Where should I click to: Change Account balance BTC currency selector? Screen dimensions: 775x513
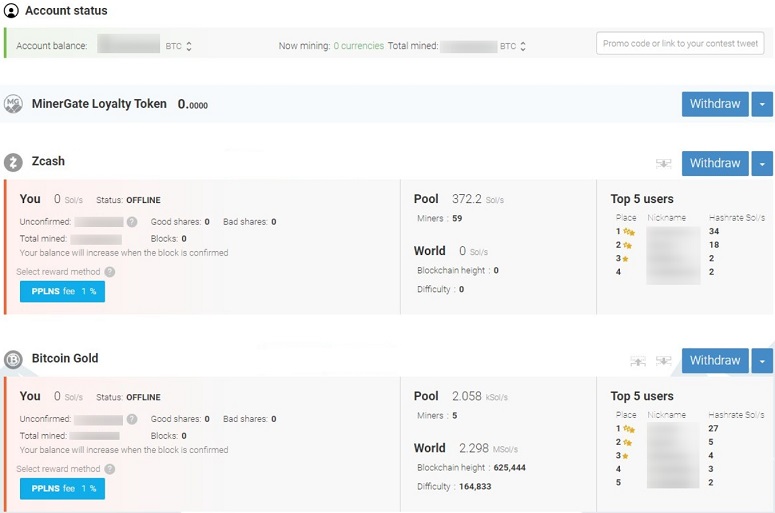click(179, 46)
